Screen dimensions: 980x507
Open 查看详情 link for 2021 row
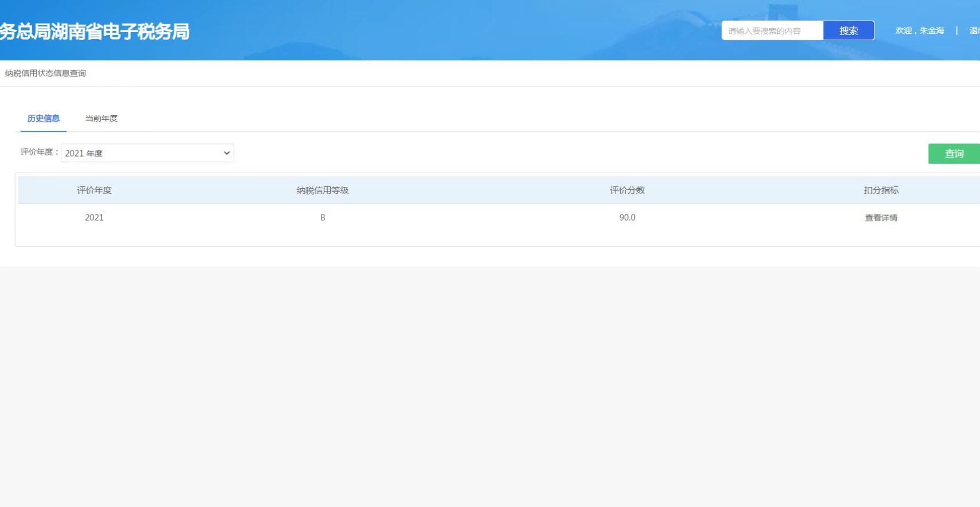(x=881, y=218)
